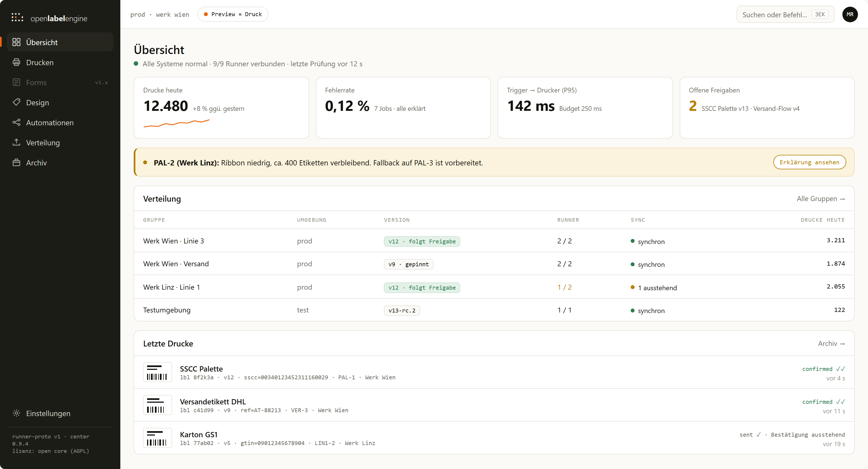
Task: Open the Forms menu item
Action: [x=60, y=82]
